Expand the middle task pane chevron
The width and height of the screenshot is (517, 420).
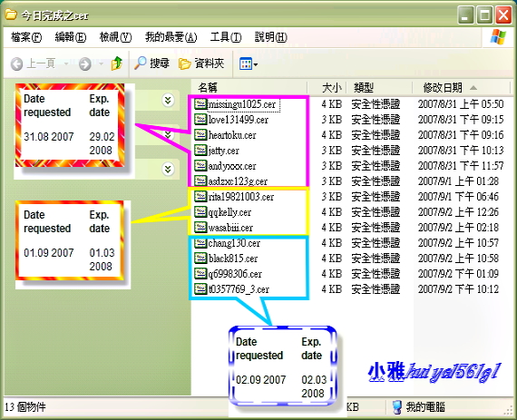[x=168, y=134]
